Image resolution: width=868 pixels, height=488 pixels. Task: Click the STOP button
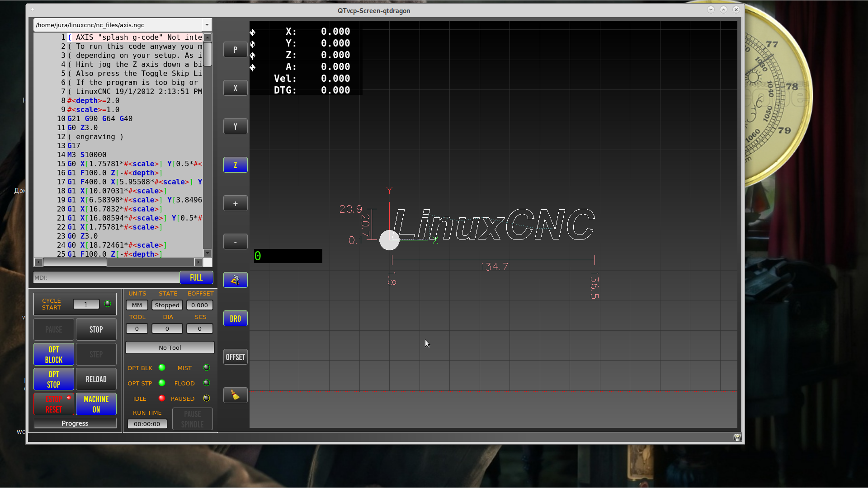[x=96, y=329]
